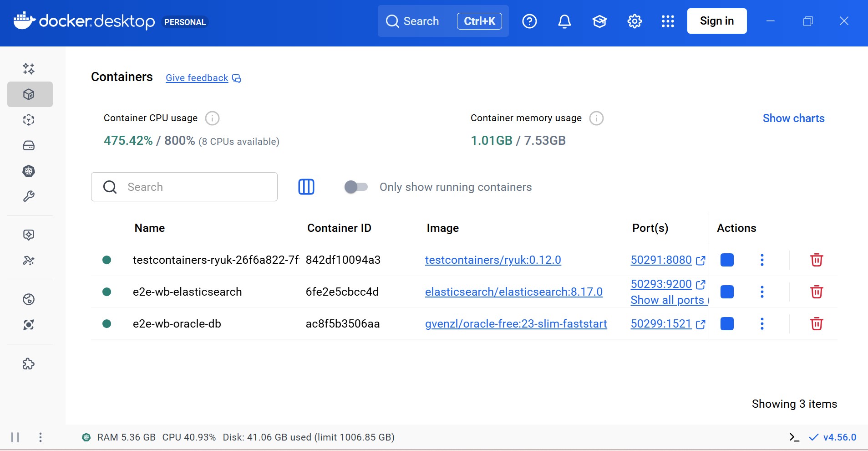Stop testcontainers-ryuk container
868x451 pixels.
(727, 260)
